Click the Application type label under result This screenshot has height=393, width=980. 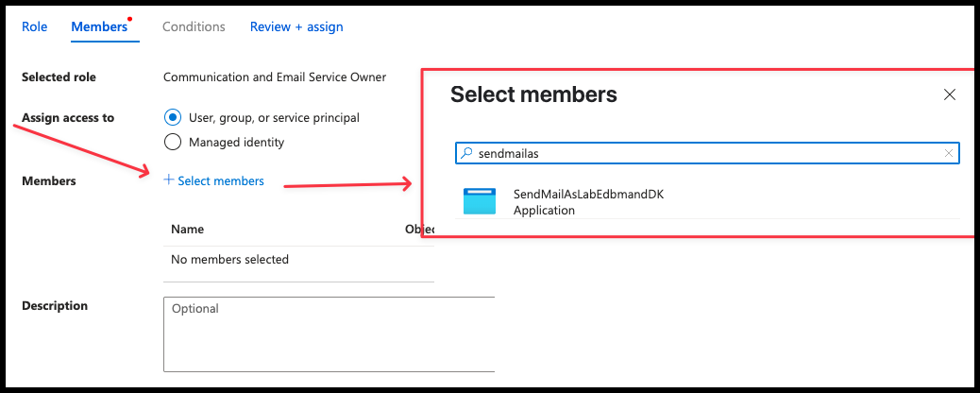(544, 211)
